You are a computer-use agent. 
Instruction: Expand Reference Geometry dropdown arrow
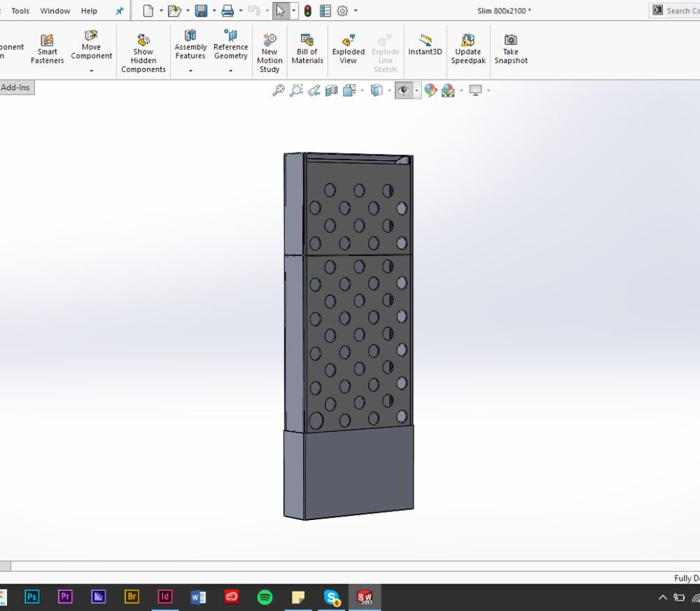(230, 71)
